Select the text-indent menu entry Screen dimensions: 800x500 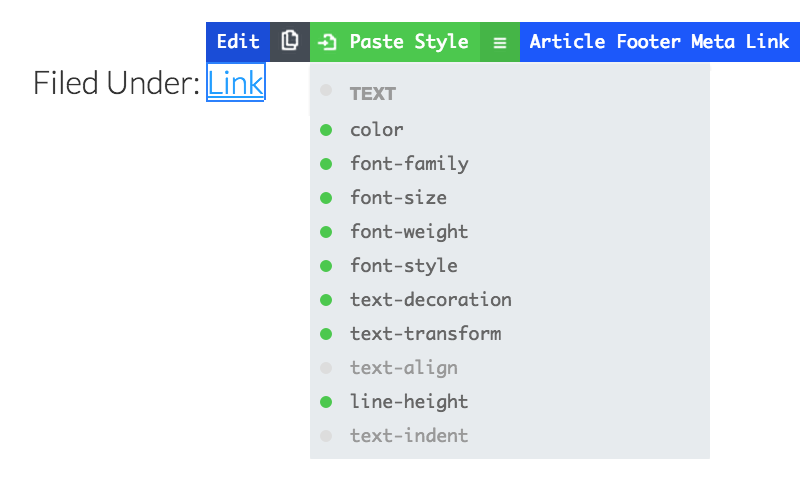[x=409, y=436]
